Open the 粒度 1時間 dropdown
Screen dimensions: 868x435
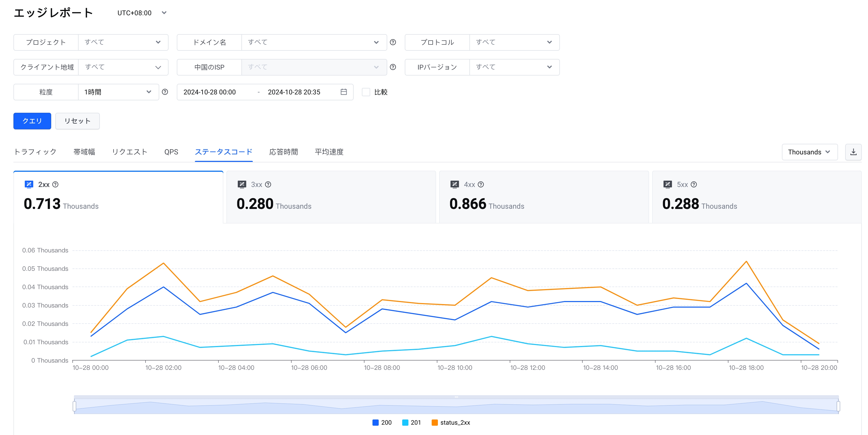click(x=119, y=92)
